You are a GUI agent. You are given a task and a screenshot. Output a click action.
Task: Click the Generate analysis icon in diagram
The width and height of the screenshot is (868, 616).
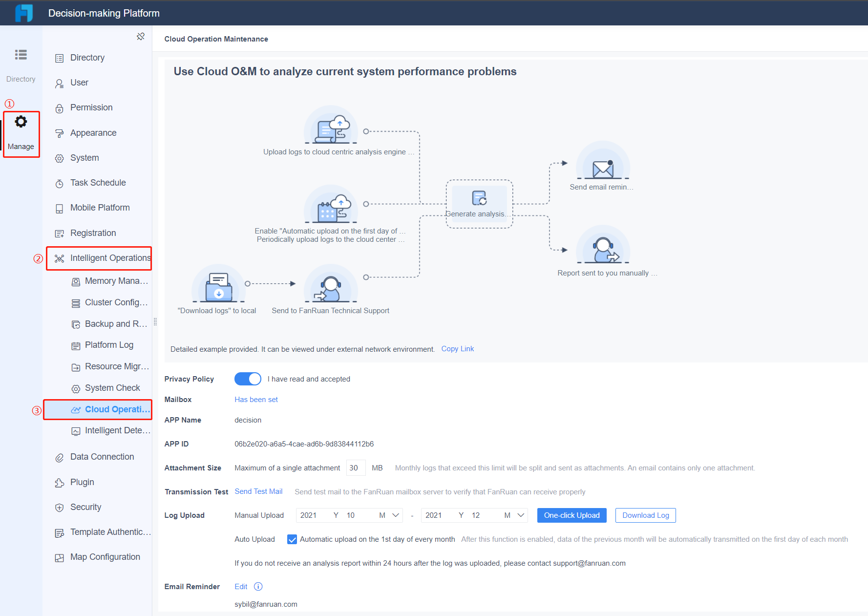(x=479, y=198)
